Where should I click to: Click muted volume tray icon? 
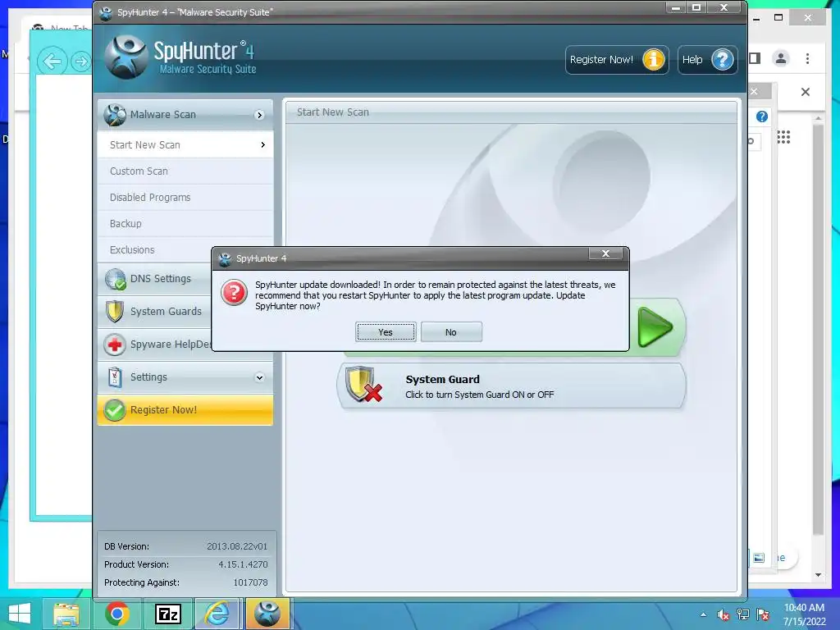723,615
